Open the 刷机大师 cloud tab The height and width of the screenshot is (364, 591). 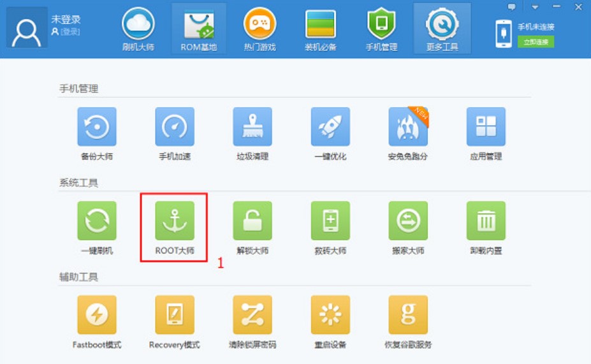pyautogui.click(x=138, y=29)
